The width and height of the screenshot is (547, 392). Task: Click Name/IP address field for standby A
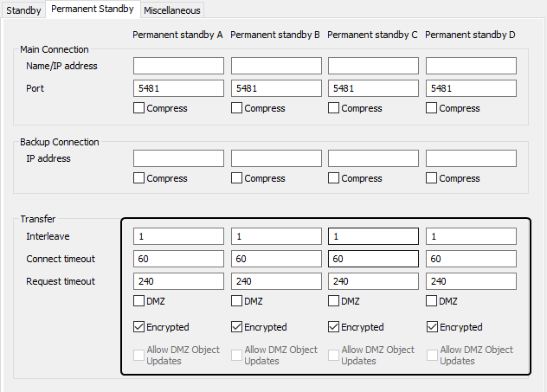click(178, 66)
